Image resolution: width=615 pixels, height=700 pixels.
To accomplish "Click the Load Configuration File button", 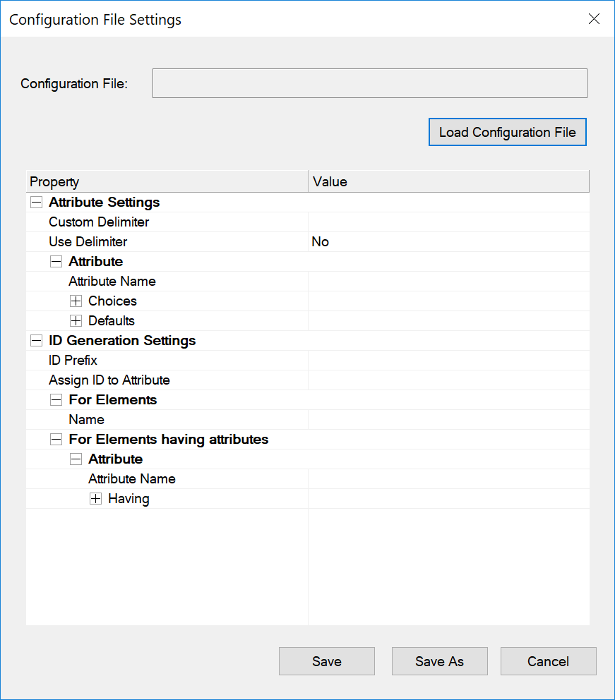I will (507, 132).
